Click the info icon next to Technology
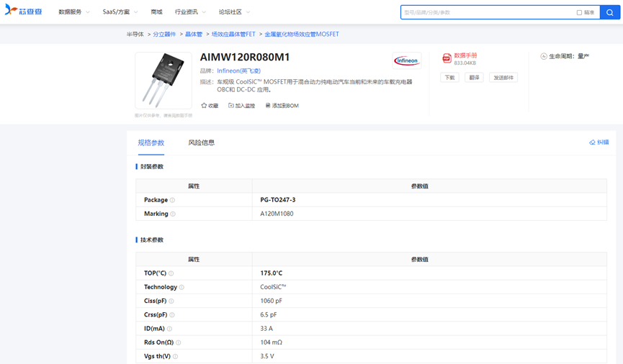 (x=181, y=288)
